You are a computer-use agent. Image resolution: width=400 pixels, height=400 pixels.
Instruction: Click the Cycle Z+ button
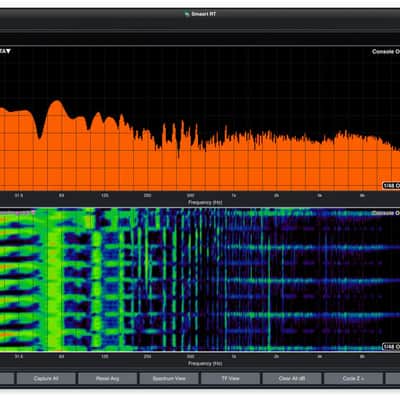click(353, 378)
